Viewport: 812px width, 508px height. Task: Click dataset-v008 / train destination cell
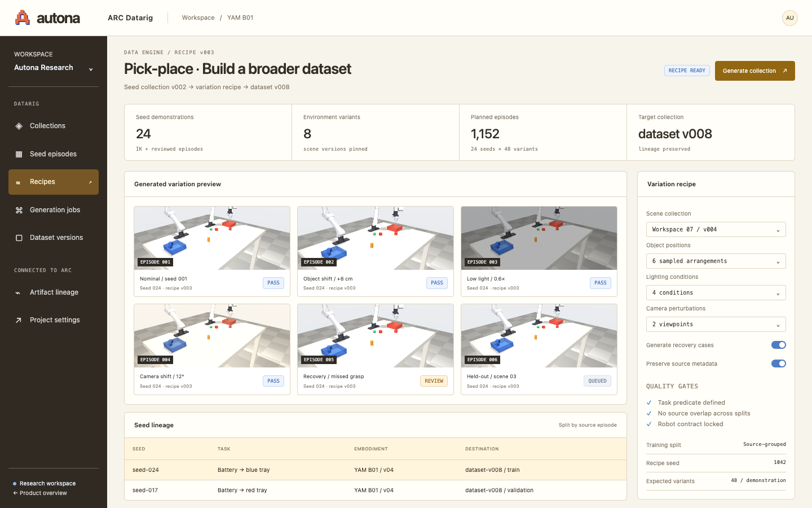(x=492, y=470)
